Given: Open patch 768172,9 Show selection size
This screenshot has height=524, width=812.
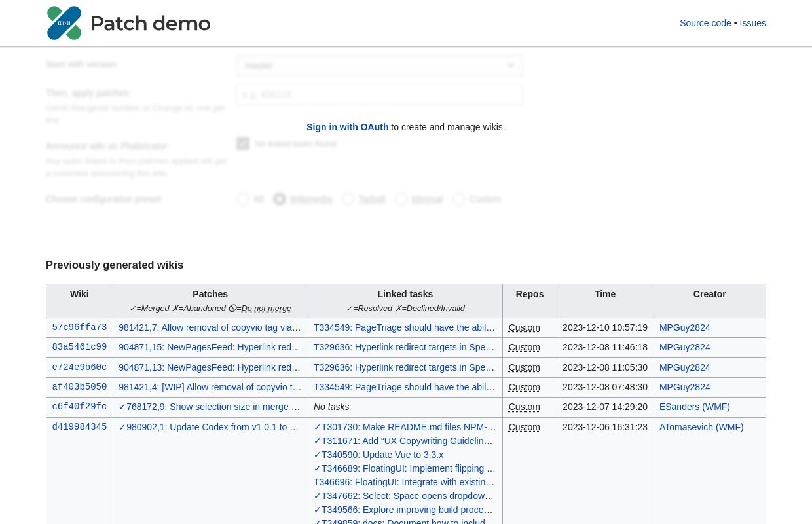Looking at the screenshot, I should coord(213,407).
